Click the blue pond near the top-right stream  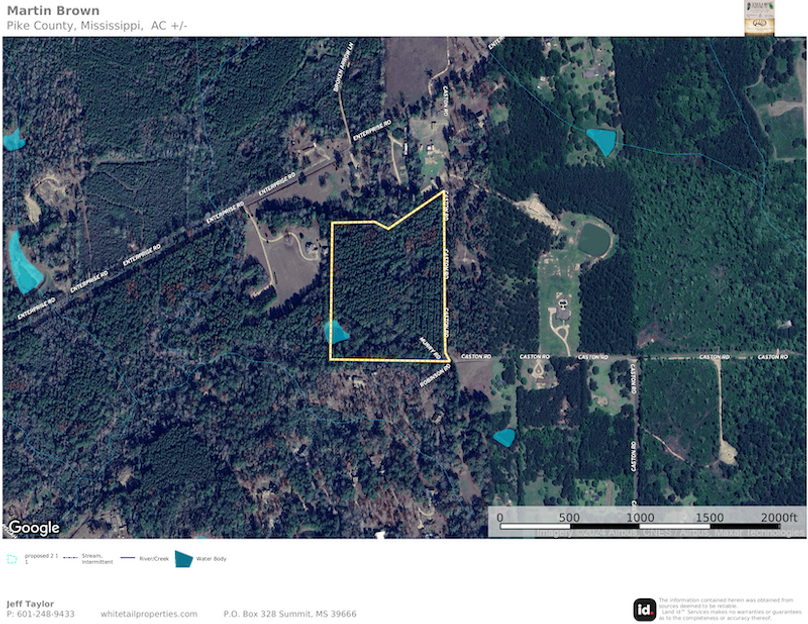point(602,141)
